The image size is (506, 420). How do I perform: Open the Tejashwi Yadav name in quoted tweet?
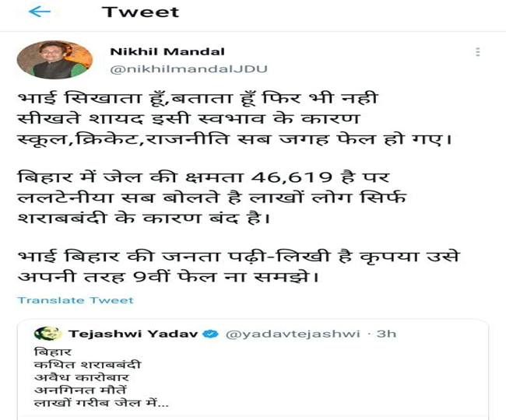[133, 334]
